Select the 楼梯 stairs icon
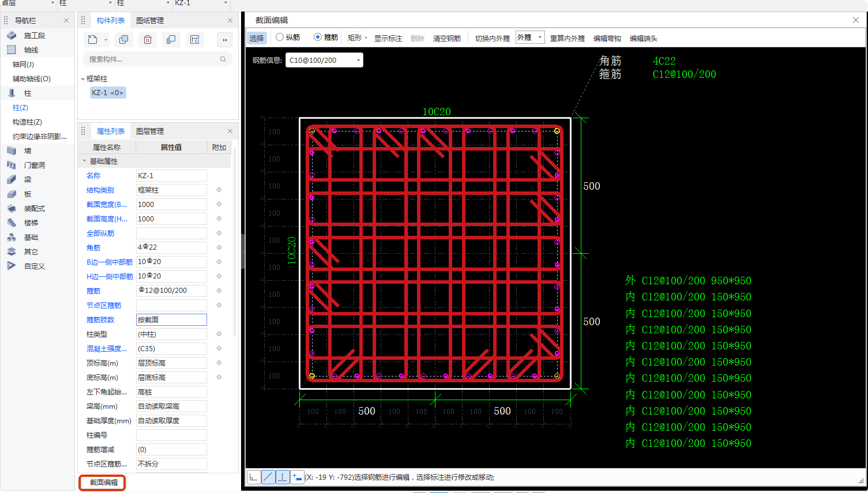Viewport: 868px width, 493px height. (x=12, y=223)
